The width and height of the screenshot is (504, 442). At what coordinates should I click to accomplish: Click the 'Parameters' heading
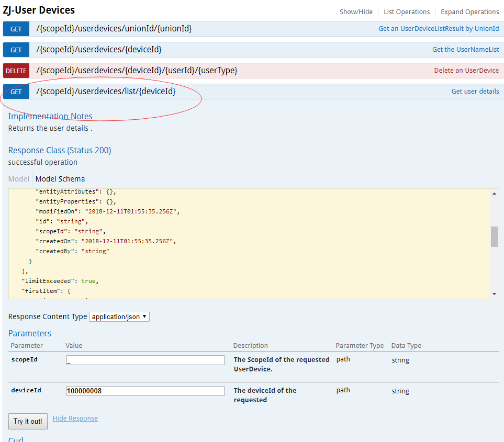30,333
